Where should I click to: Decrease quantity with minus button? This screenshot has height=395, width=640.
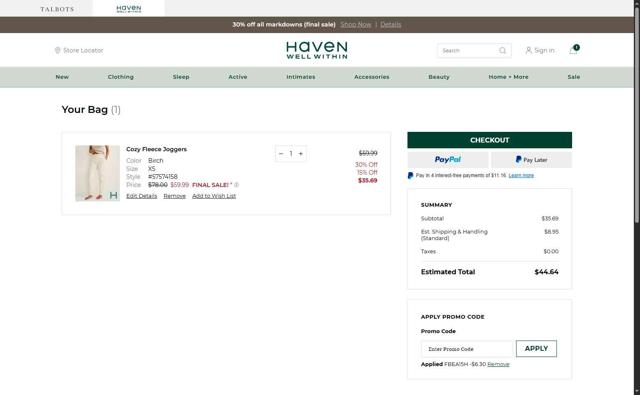(281, 153)
